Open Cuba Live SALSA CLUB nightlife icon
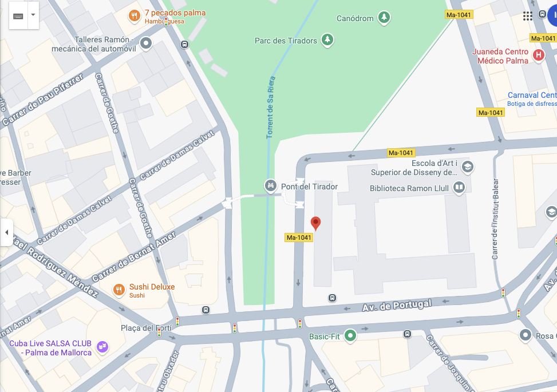 tap(102, 347)
